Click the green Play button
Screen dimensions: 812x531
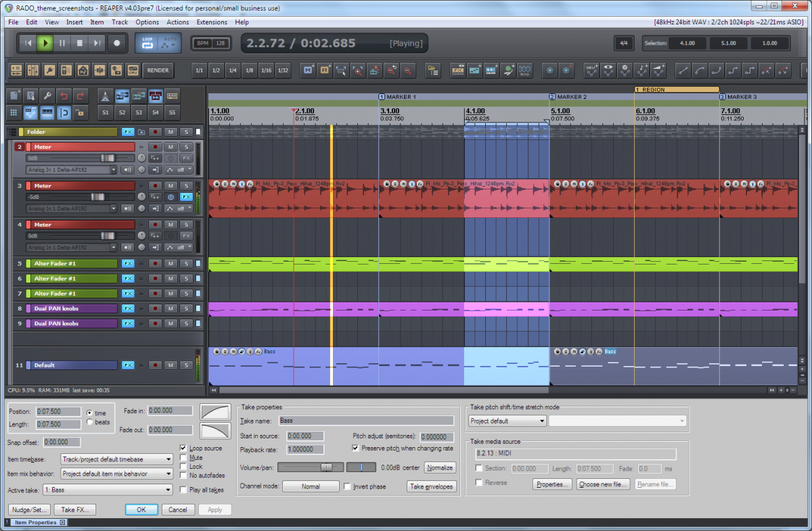pos(45,43)
